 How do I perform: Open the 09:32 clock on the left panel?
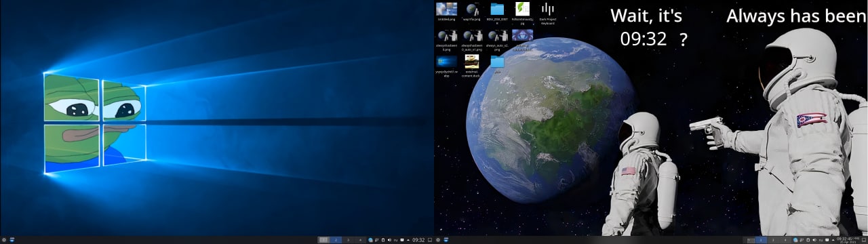coord(418,240)
